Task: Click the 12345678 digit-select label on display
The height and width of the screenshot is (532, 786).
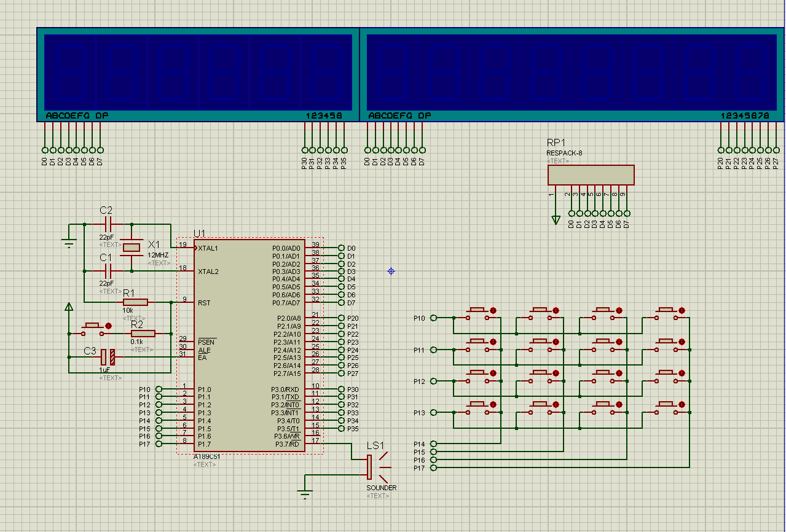Action: (x=745, y=115)
